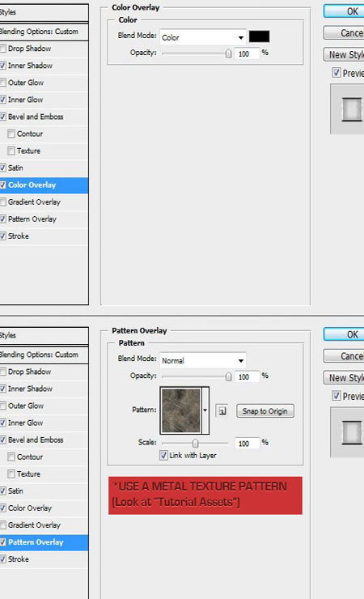Click OK in the Color Overlay dialog

pos(344,11)
